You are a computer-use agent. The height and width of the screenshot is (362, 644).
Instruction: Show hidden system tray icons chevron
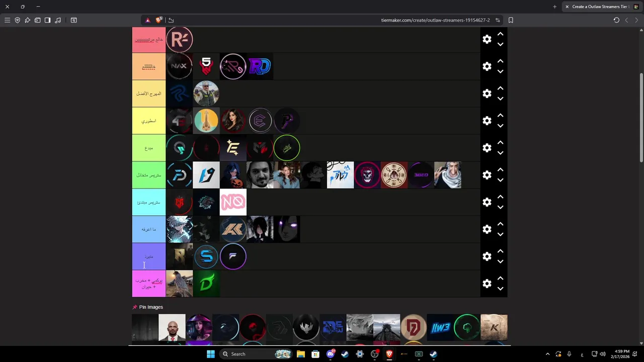547,354
